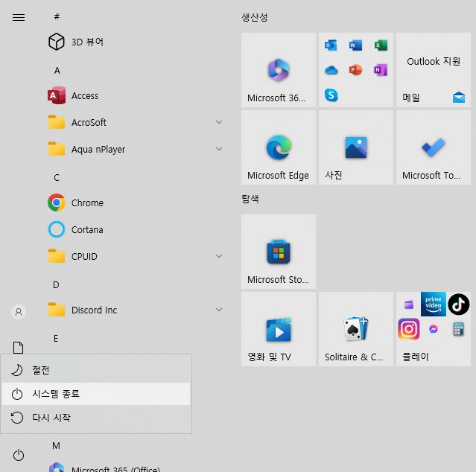
Task: Open the AcroSoft folder
Action: pyautogui.click(x=136, y=122)
